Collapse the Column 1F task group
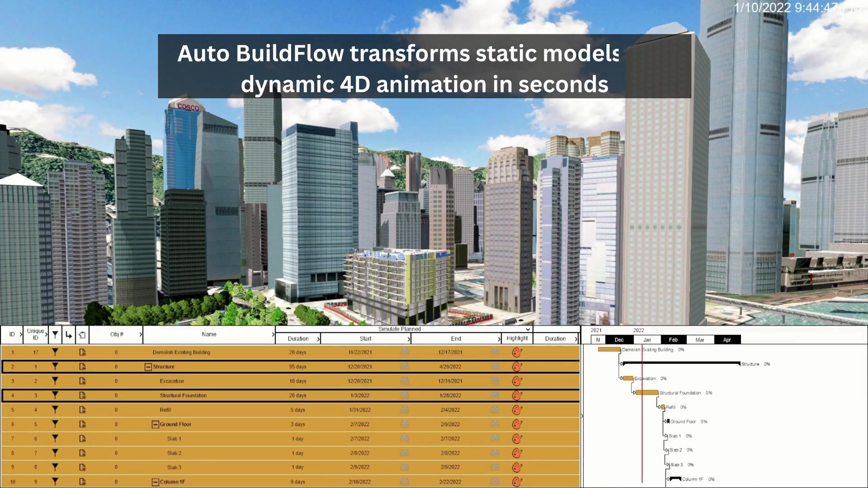This screenshot has height=488, width=868. pos(155,482)
